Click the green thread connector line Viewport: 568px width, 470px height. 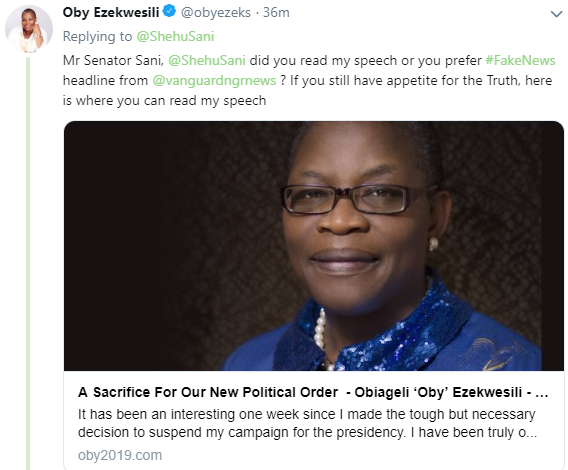28,263
